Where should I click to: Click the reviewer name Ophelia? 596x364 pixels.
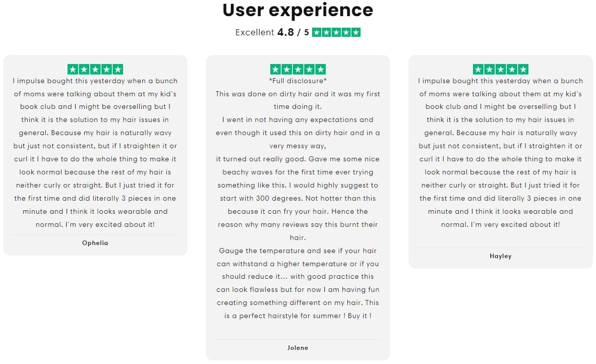click(x=95, y=243)
